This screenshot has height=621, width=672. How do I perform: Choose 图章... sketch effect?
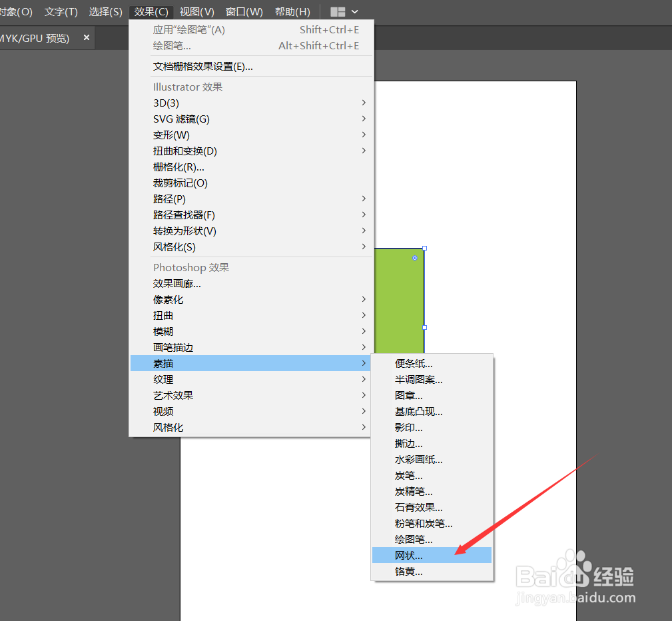[432, 395]
